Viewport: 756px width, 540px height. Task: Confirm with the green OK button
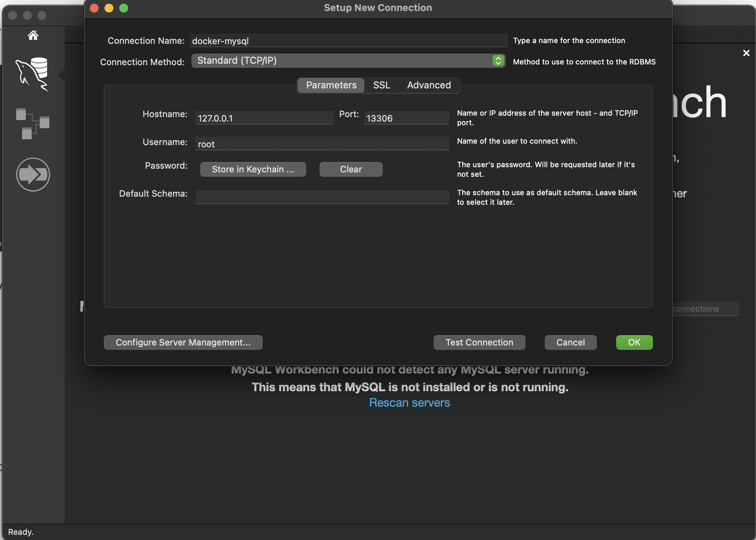click(634, 343)
